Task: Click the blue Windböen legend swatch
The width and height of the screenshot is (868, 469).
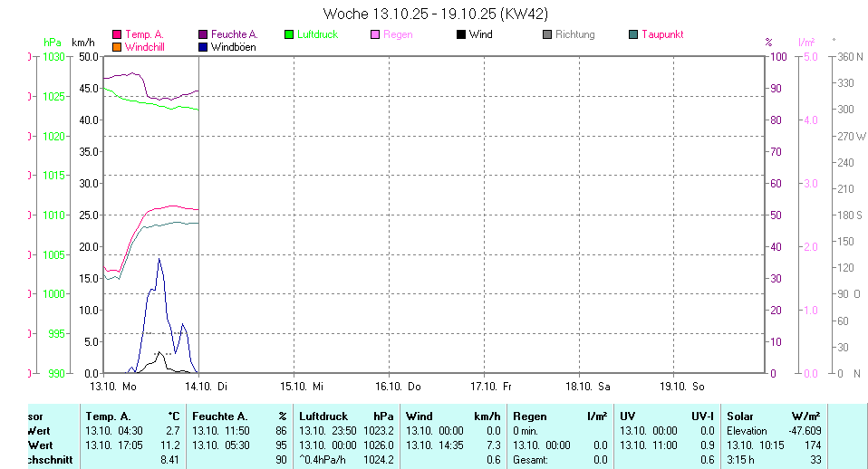Action: point(203,47)
